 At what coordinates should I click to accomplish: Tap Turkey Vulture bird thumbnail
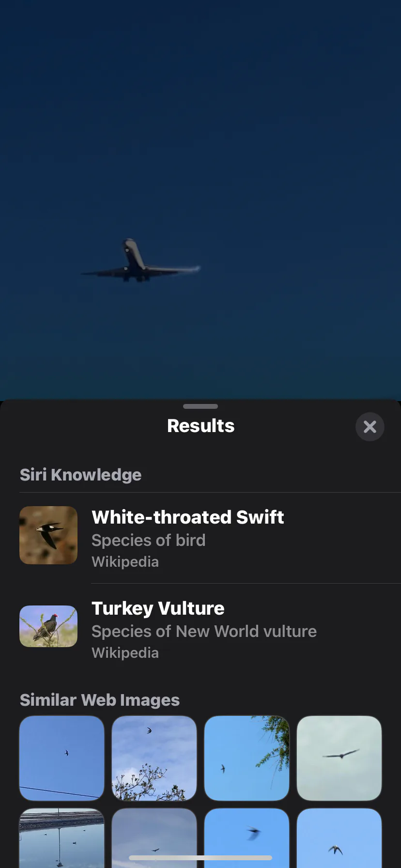click(48, 626)
